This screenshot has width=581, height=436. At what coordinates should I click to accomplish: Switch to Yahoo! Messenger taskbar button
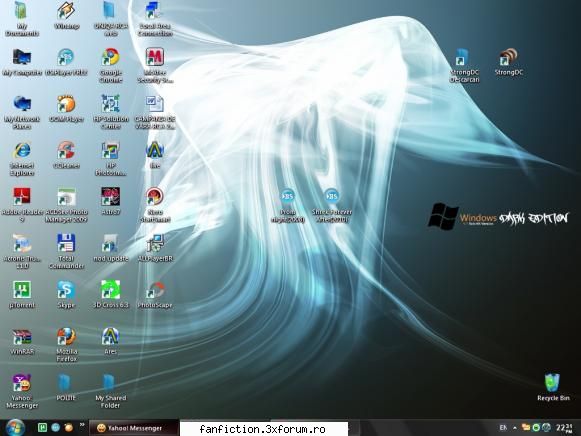(134, 428)
